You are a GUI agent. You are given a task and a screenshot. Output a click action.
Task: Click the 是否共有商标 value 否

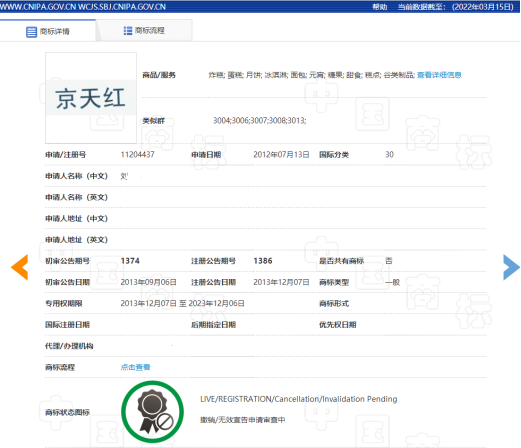coord(389,261)
